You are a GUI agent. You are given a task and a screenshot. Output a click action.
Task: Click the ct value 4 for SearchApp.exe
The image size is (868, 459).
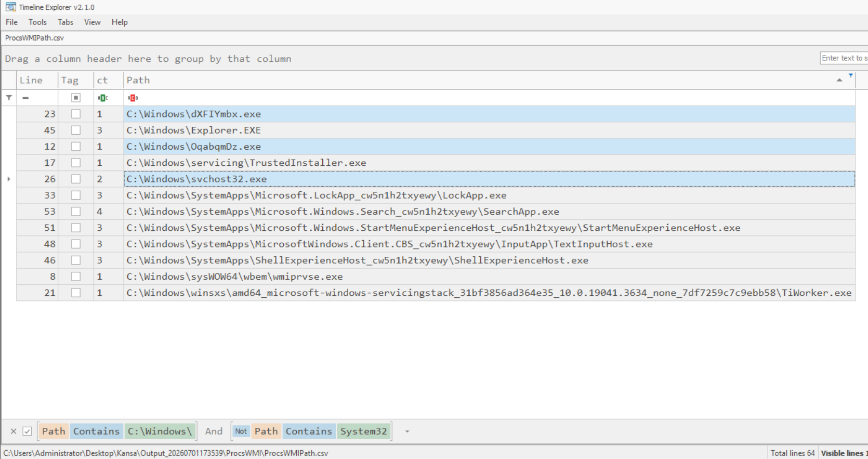[109, 212]
